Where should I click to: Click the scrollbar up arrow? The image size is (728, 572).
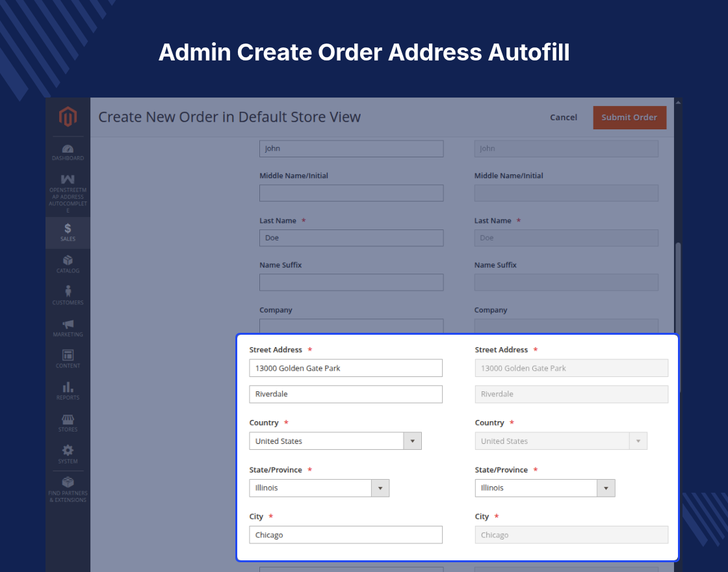pyautogui.click(x=679, y=102)
